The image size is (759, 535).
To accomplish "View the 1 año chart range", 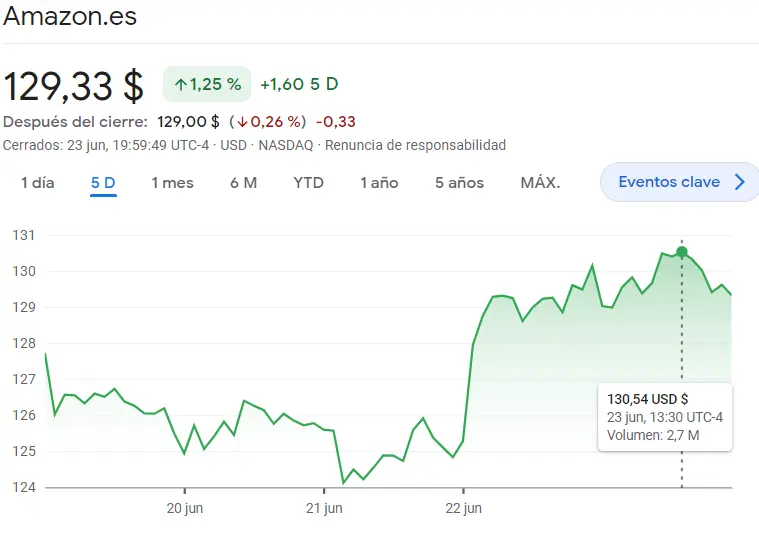I will click(x=379, y=183).
